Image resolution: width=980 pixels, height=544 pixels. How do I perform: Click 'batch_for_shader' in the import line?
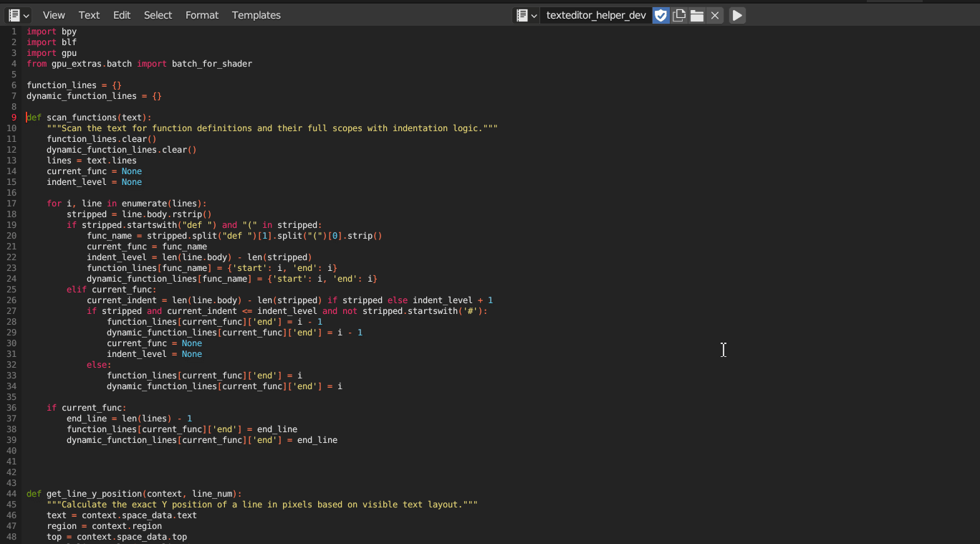212,64
